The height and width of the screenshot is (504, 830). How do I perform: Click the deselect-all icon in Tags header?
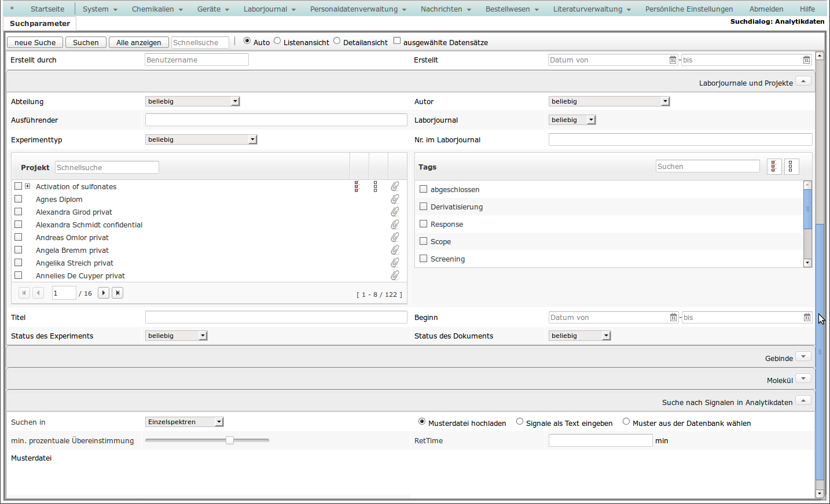791,167
